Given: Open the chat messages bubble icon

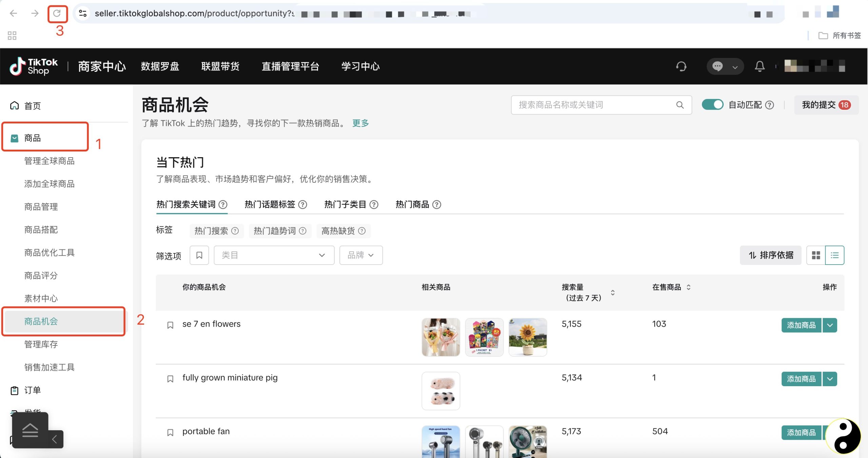Looking at the screenshot, I should pos(717,66).
